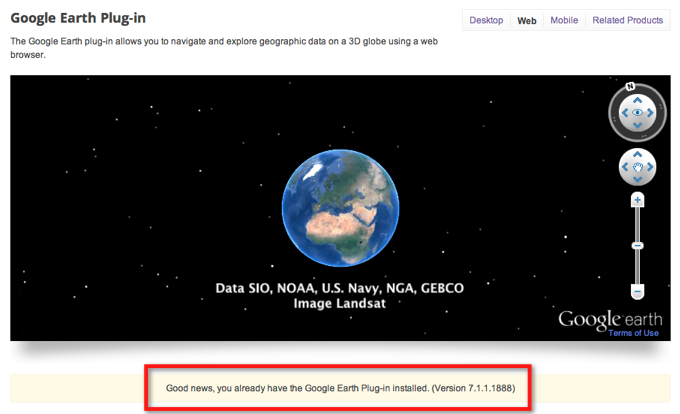Viewport: 680px width, 414px height.
Task: Pan up with the move joystick arrow
Action: (637, 154)
